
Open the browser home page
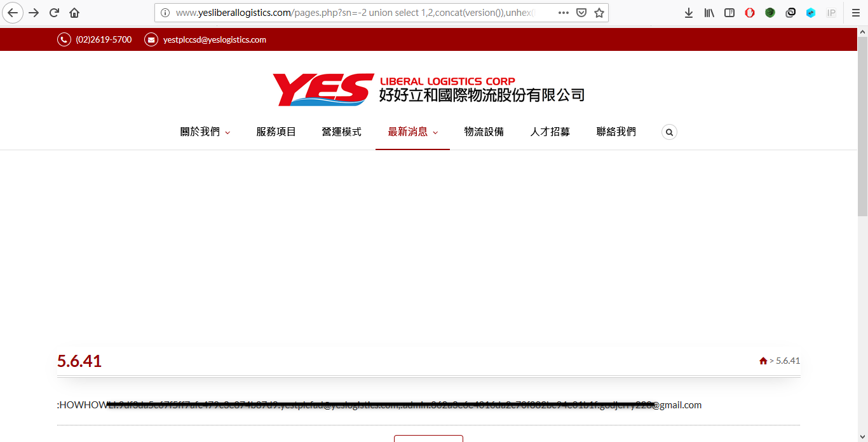(x=74, y=13)
